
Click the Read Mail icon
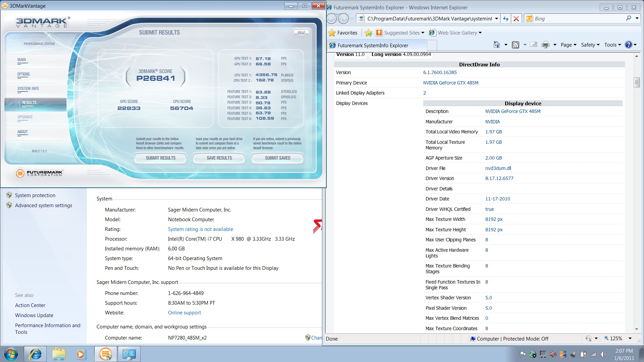point(534,45)
